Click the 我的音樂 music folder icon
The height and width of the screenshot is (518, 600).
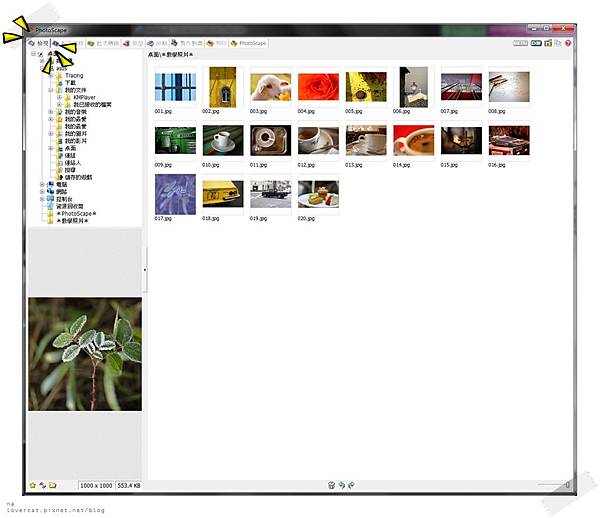pyautogui.click(x=59, y=112)
